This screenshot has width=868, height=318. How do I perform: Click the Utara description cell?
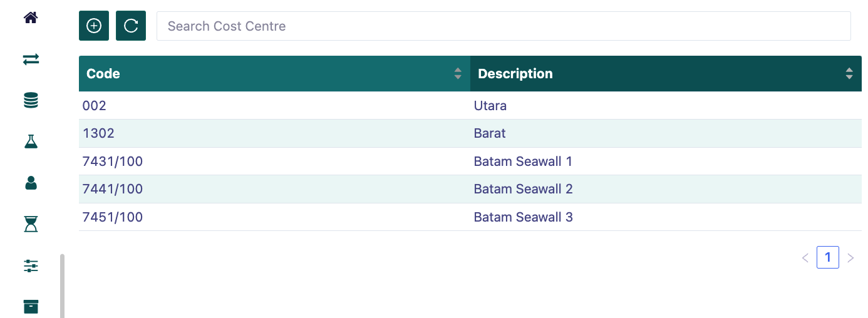coord(666,106)
